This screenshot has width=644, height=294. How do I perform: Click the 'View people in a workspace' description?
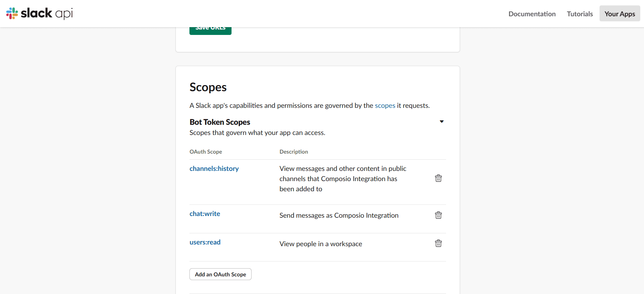pos(321,244)
